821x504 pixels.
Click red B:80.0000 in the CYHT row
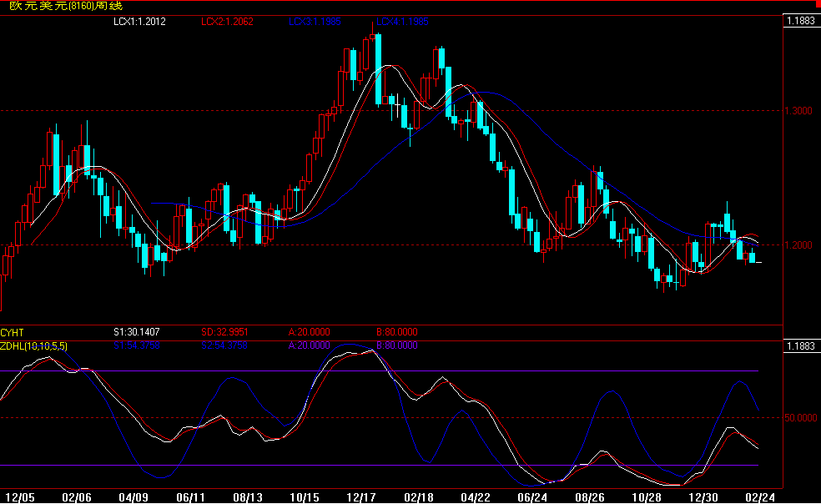tap(397, 332)
